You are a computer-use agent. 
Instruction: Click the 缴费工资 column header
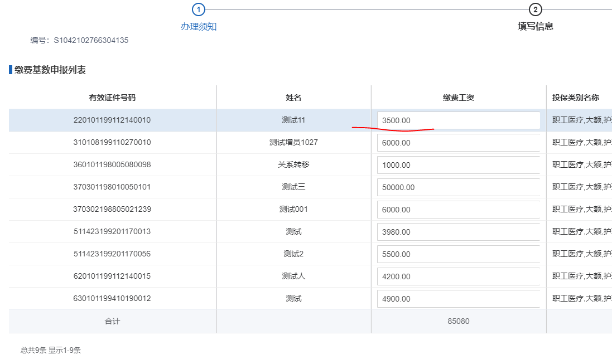pos(458,98)
